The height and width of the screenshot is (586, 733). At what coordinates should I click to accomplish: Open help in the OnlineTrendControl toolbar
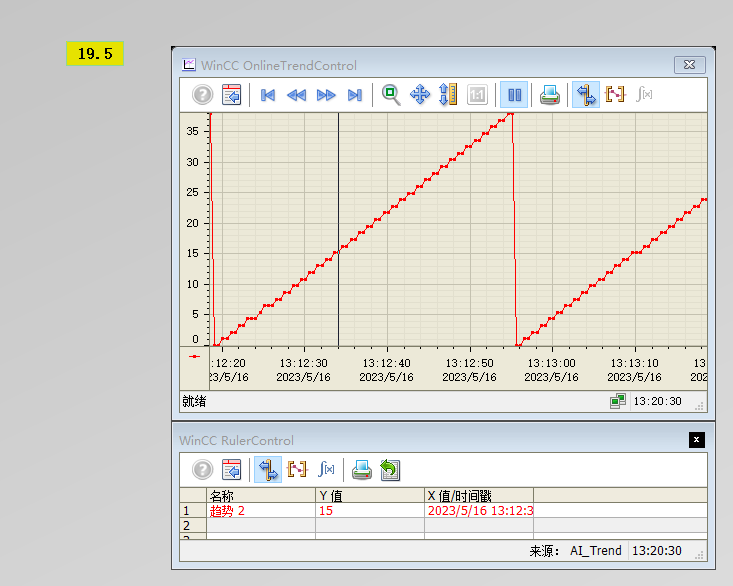[202, 95]
